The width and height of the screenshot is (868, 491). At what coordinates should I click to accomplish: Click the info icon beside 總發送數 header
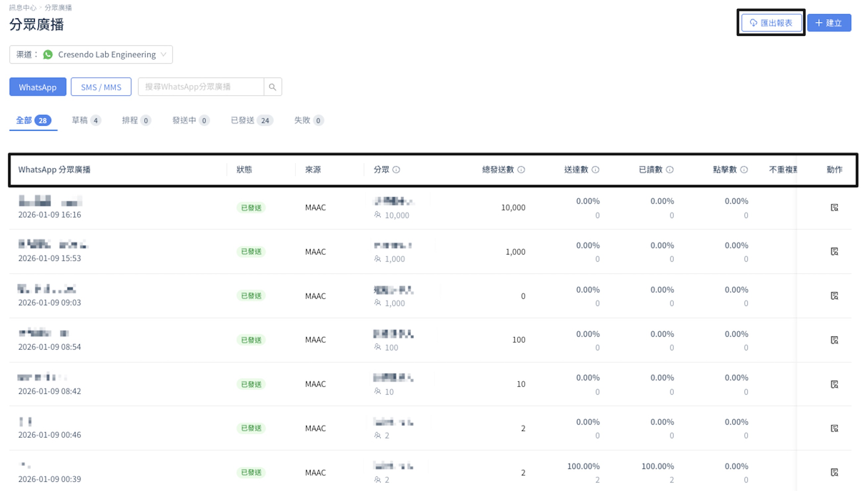tap(521, 170)
